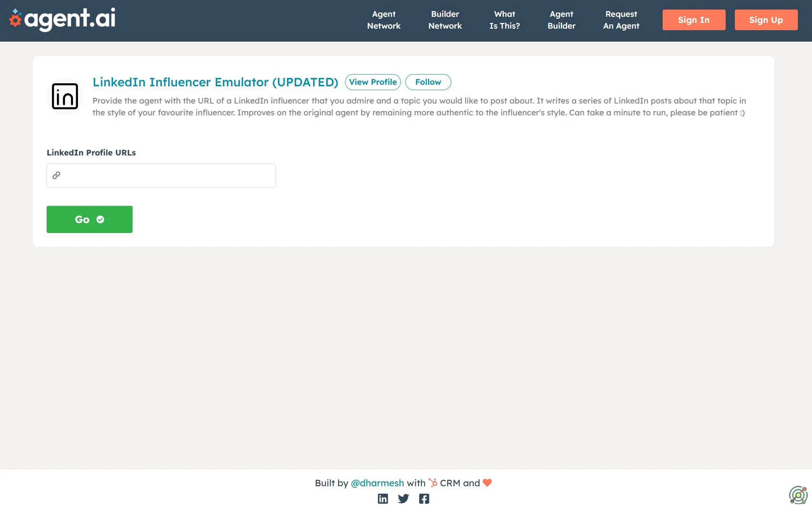Viewport: 812px width, 508px height.
Task: Click the 'LinkedIn Profile URLs' label
Action: point(91,152)
